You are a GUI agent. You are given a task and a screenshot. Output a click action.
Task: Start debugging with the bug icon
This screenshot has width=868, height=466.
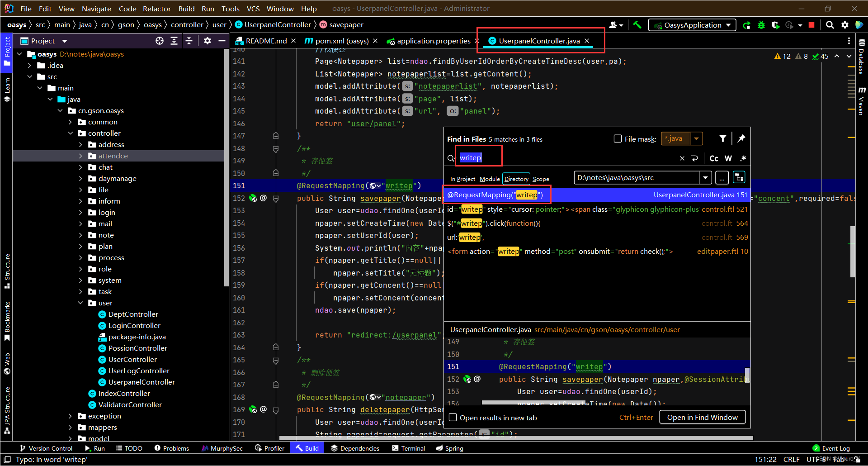[761, 25]
